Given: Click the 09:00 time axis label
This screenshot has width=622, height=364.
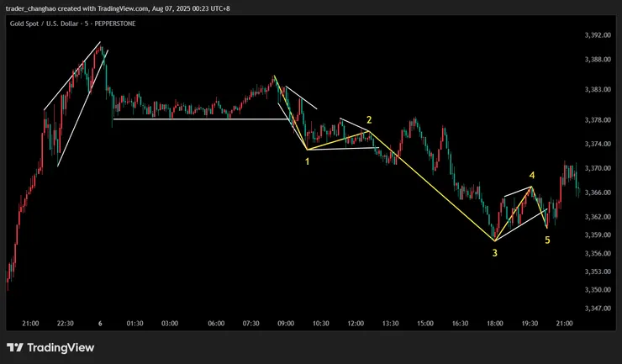Looking at the screenshot, I should pyautogui.click(x=286, y=324).
